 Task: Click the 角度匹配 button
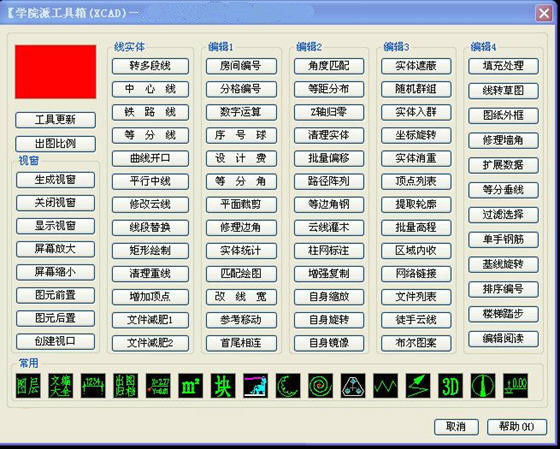[x=329, y=66]
